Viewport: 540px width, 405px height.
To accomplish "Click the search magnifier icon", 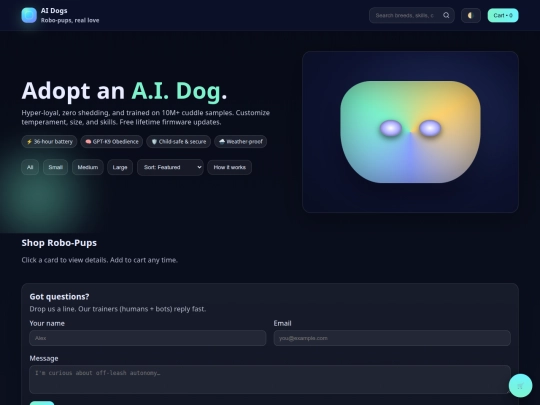I will pos(446,15).
